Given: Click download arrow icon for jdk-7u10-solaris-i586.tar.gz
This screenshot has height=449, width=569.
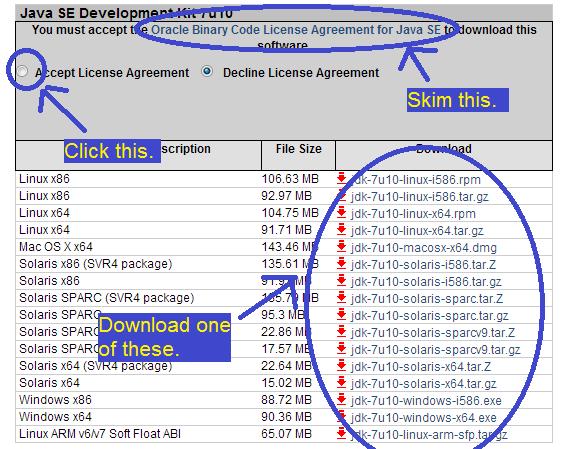Looking at the screenshot, I should coord(341,281).
